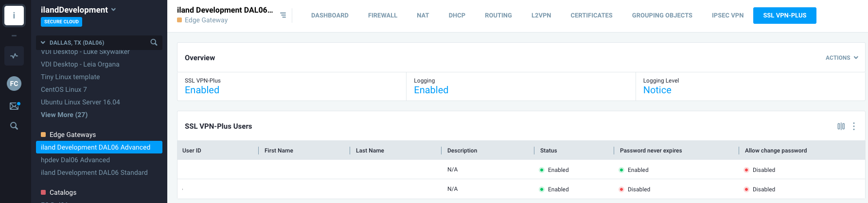
Task: Open the IPSEC VPN tab
Action: click(727, 16)
